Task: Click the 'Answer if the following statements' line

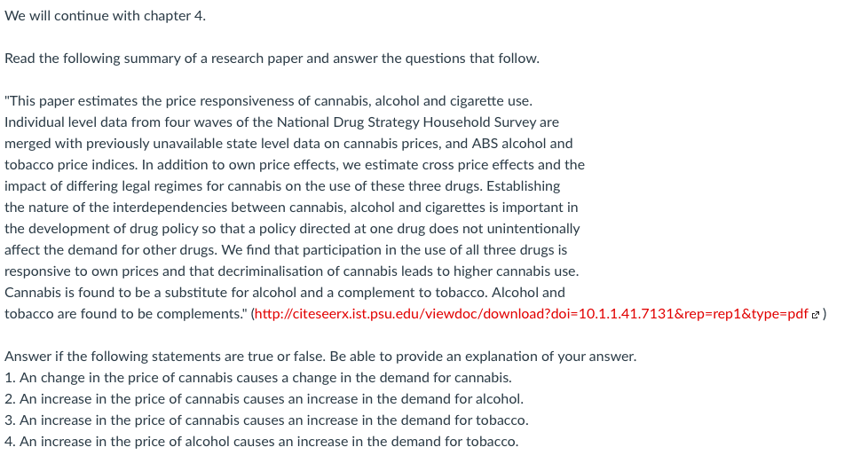Action: 320,357
